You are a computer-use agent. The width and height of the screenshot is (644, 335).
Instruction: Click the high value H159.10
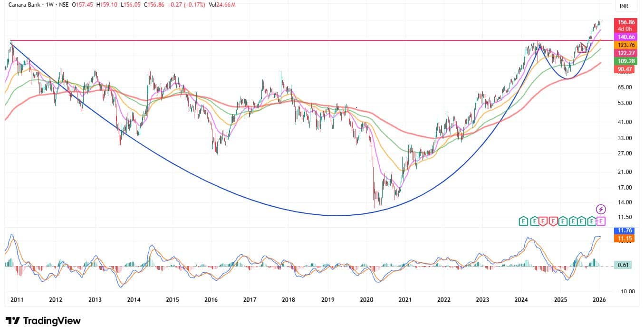tap(107, 5)
